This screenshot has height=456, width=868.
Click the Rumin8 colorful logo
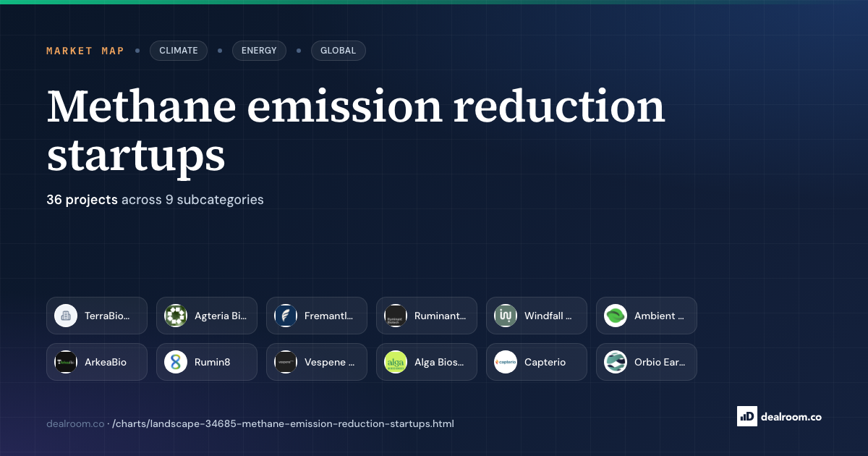176,362
